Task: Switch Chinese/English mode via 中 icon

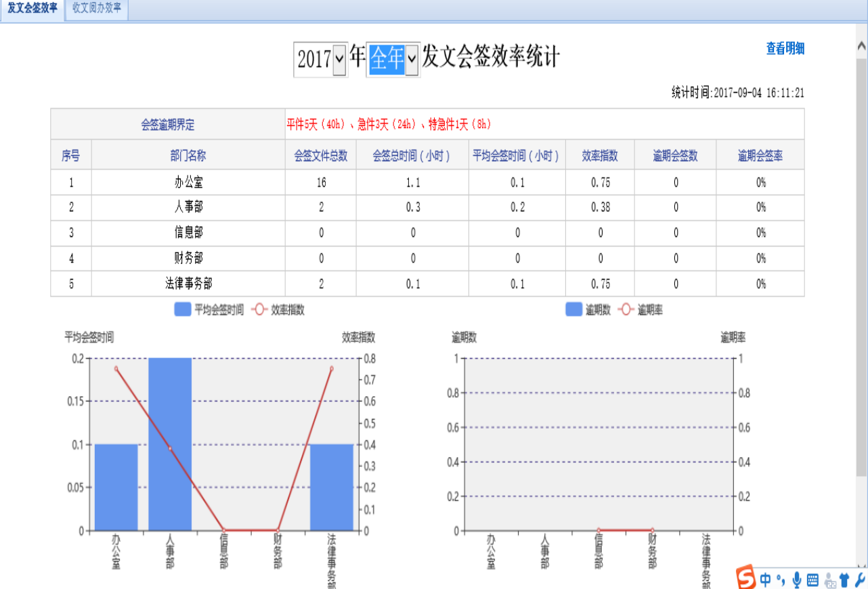Action: [766, 580]
